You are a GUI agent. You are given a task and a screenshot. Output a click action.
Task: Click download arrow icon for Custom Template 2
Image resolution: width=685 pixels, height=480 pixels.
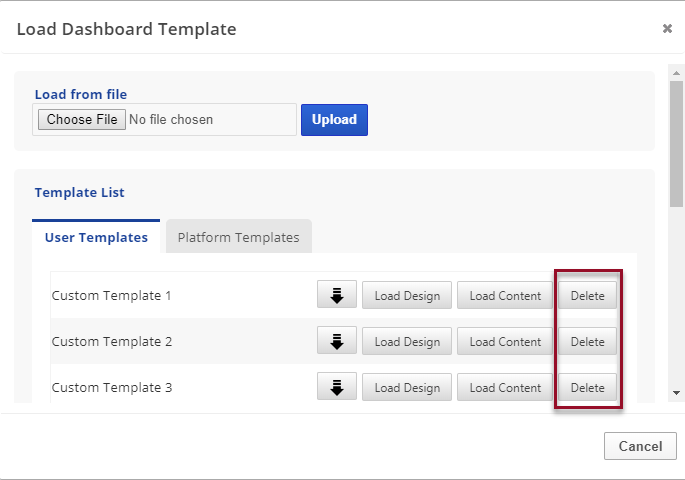[x=337, y=341]
